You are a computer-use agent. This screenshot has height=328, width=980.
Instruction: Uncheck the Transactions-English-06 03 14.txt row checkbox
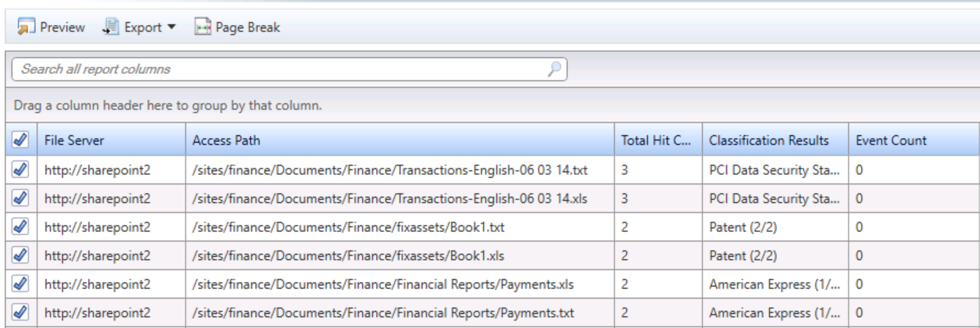(x=21, y=170)
